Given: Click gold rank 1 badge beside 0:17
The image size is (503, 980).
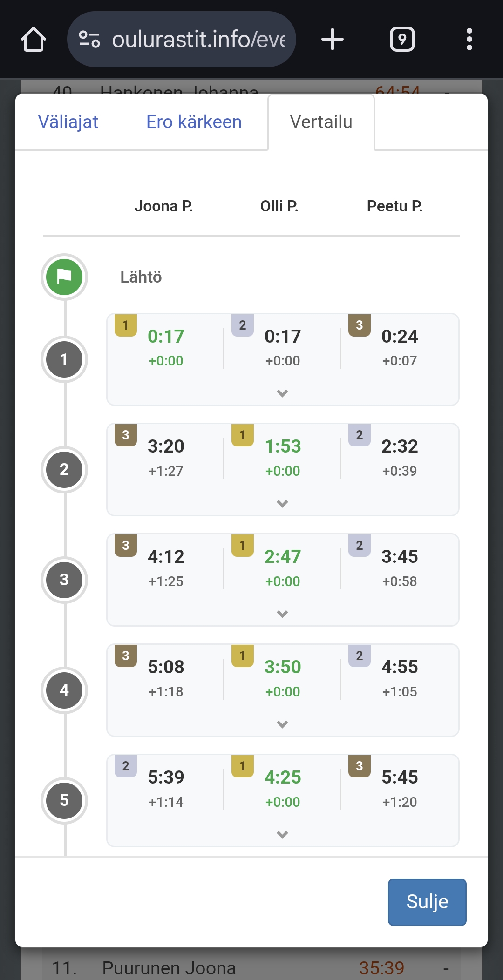Looking at the screenshot, I should [126, 325].
